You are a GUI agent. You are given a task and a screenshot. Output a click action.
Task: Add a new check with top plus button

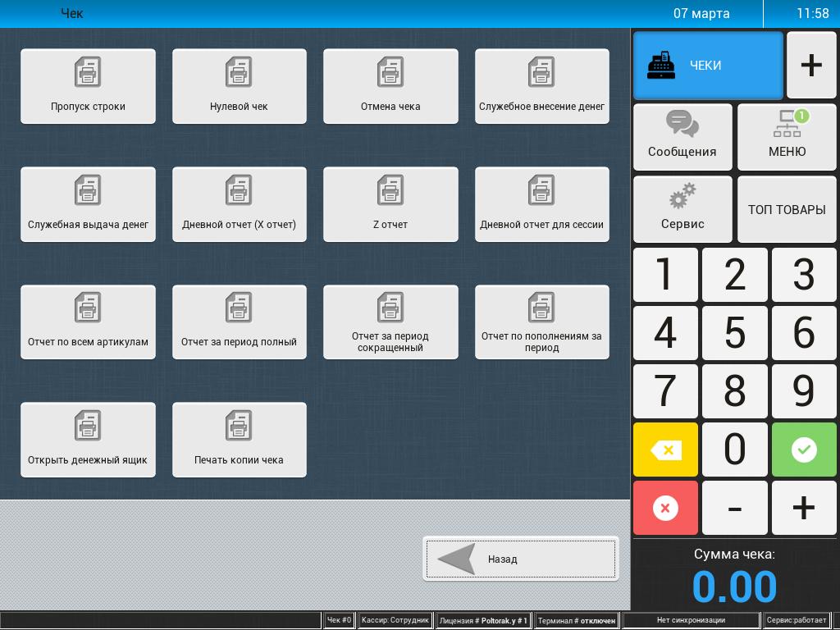(x=811, y=66)
